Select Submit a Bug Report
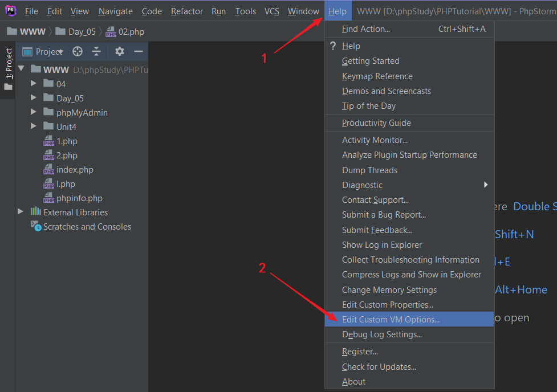Viewport: 557px width, 392px height. coord(409,215)
